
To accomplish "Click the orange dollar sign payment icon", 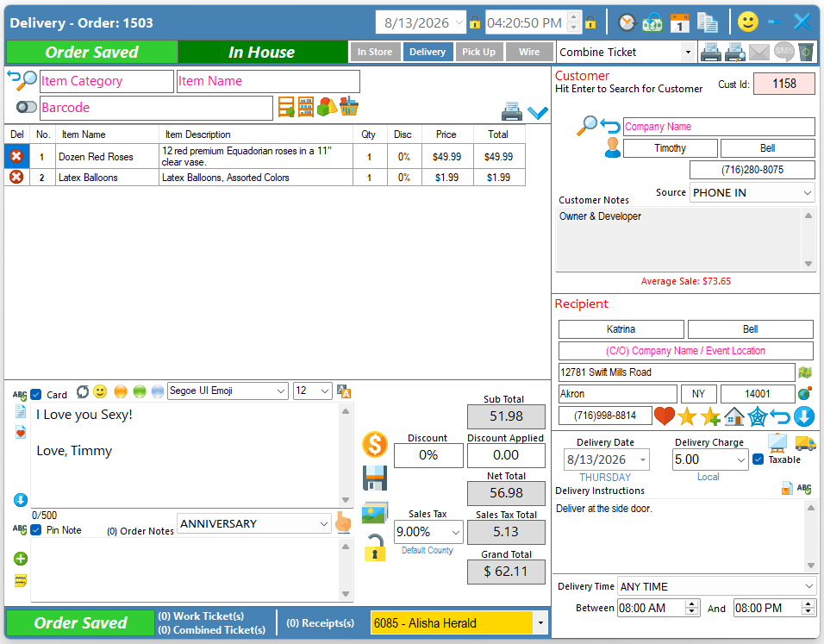I will click(x=375, y=444).
